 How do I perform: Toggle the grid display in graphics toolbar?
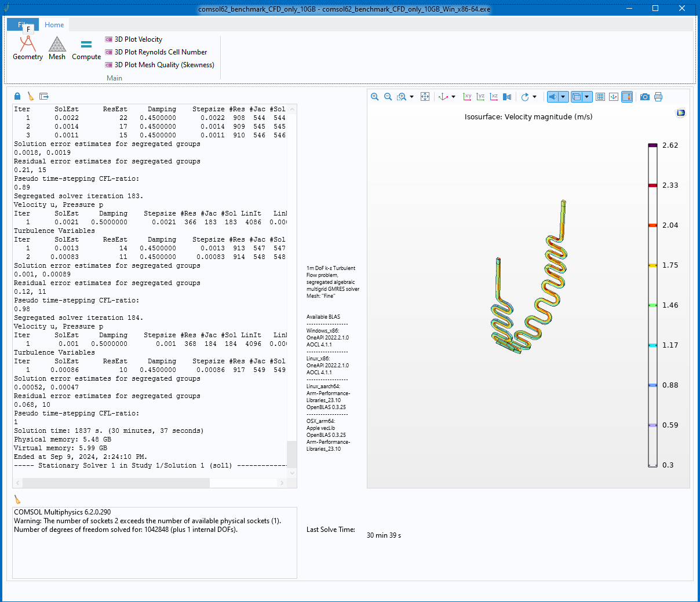point(600,97)
